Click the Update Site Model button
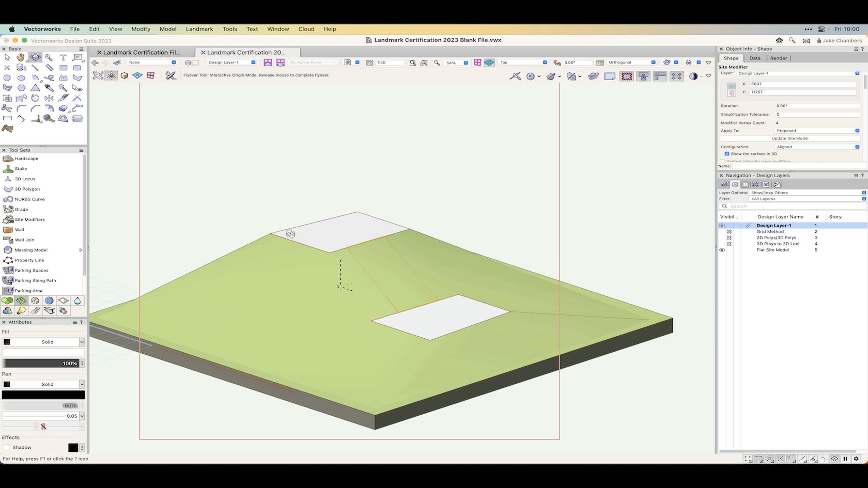 (789, 138)
